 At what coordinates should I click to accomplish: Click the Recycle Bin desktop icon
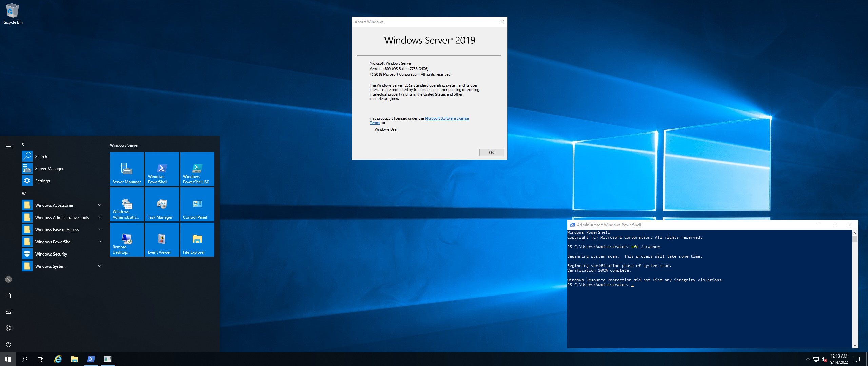point(13,14)
